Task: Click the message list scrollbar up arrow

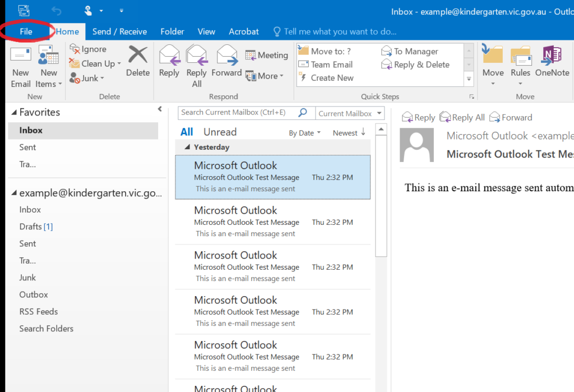Action: [381, 129]
